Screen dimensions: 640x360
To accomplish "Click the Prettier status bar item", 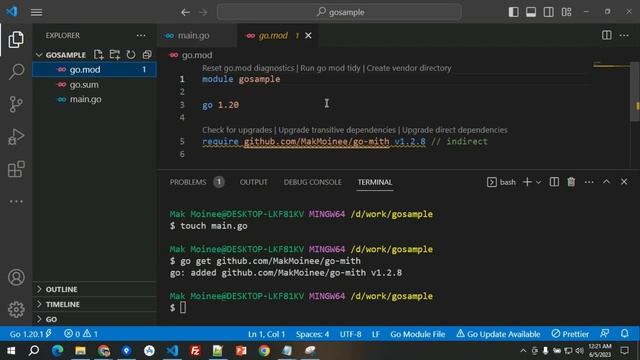I will (x=570, y=334).
